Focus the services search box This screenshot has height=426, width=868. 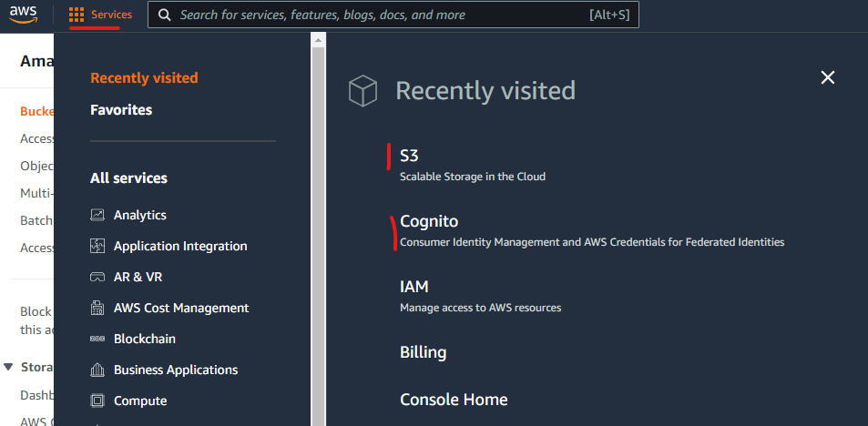click(x=393, y=15)
